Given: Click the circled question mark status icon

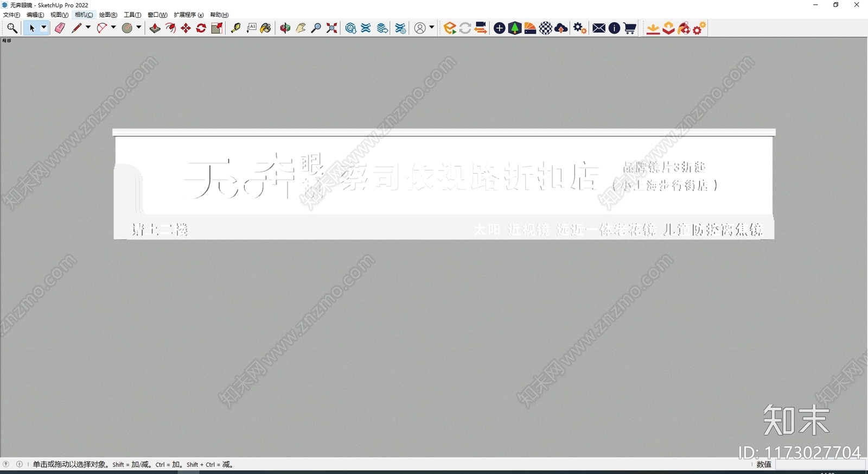Looking at the screenshot, I should click(x=6, y=464).
